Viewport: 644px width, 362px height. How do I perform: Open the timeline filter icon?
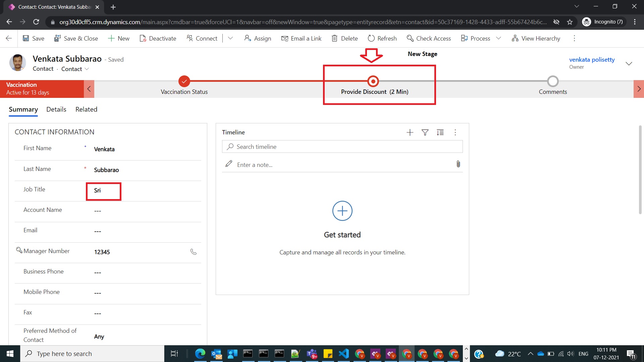[x=425, y=132]
